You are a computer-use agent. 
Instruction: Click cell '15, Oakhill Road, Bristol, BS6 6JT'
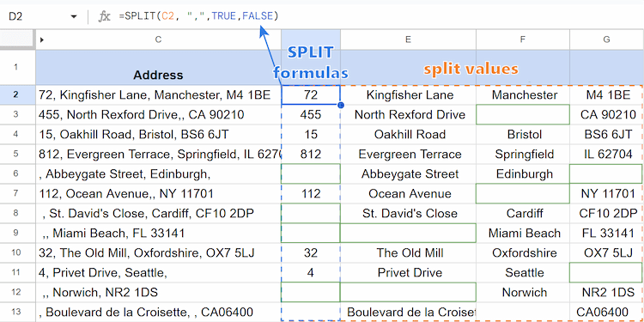[158, 134]
